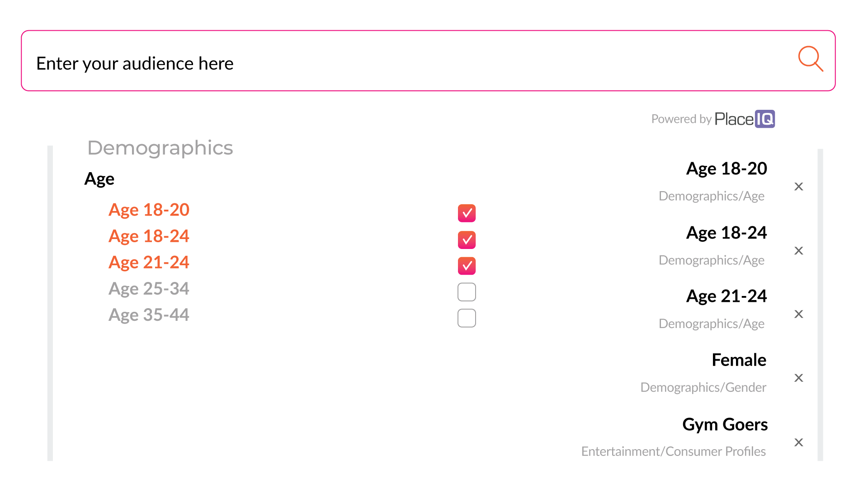Enable the Age 35-44 checkbox
The height and width of the screenshot is (488, 868).
tap(467, 318)
